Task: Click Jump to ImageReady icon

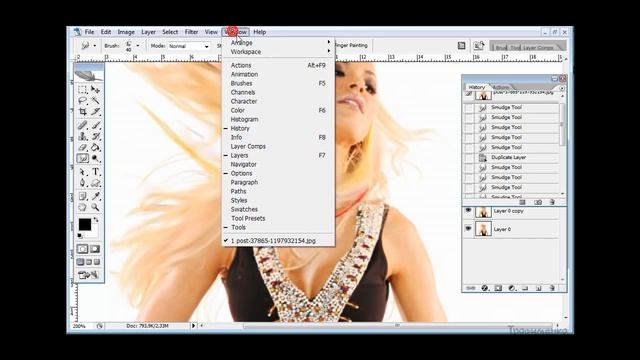Action: [89, 275]
